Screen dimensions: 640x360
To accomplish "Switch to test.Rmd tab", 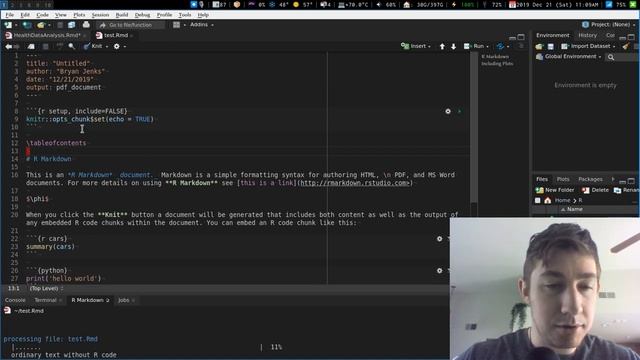I will click(x=116, y=36).
